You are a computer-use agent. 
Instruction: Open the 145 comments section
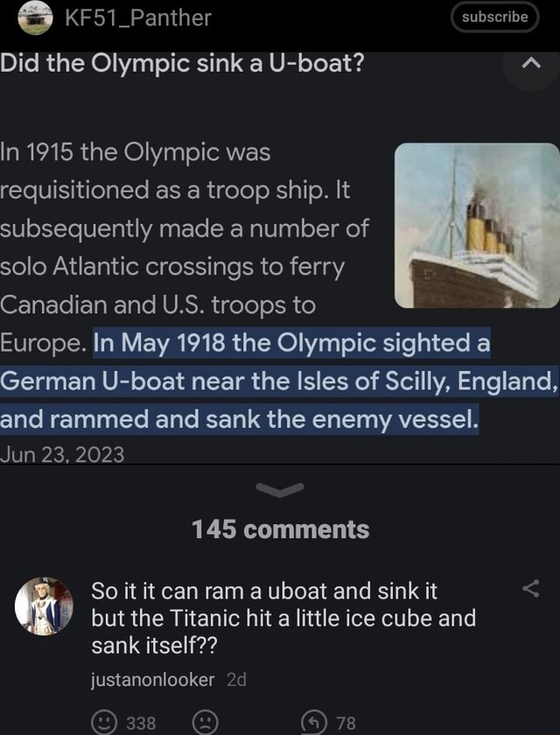point(278,528)
